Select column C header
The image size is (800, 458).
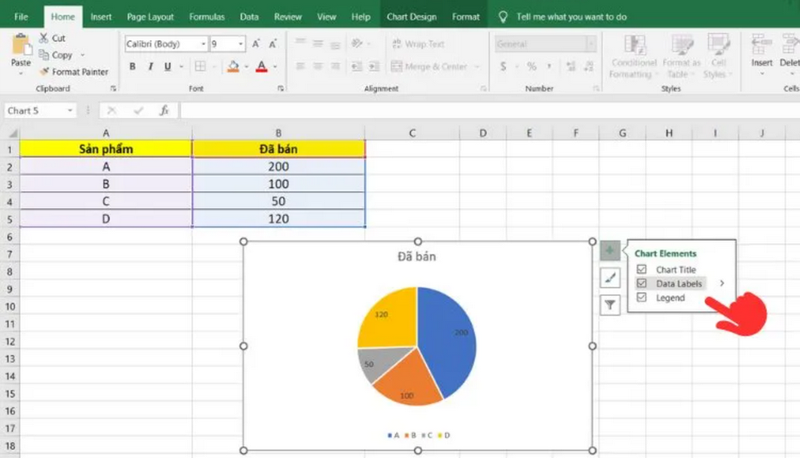point(412,133)
